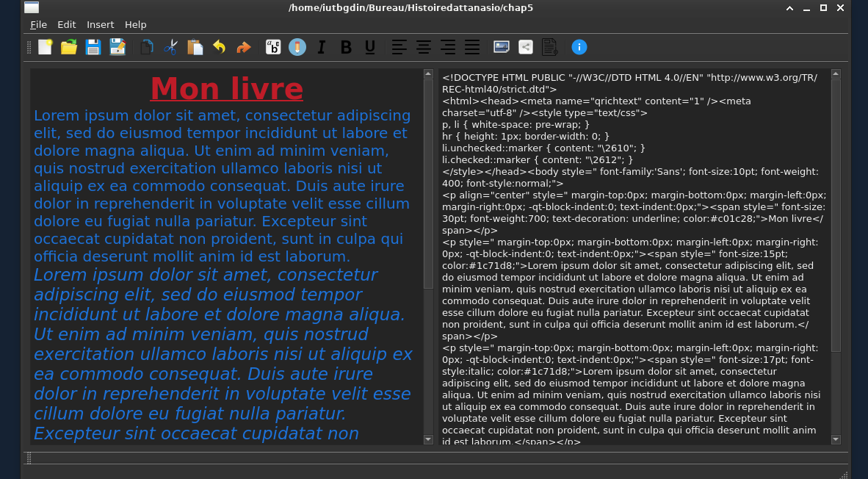The height and width of the screenshot is (479, 868).
Task: Click scroll-down arrow of the editor pane
Action: tap(428, 439)
